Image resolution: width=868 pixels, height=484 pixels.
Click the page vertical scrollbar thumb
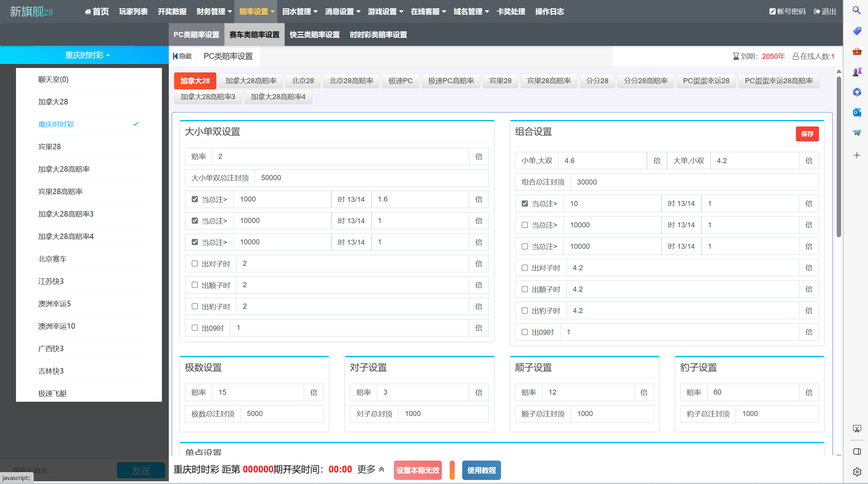839,156
